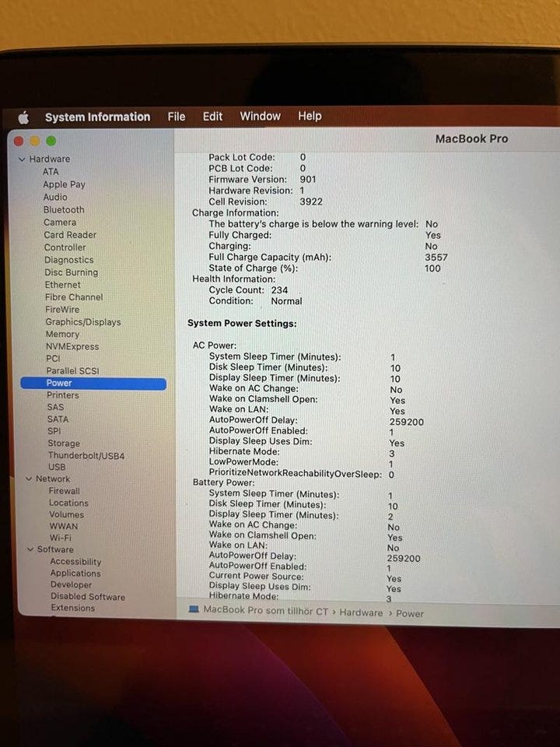Image resolution: width=560 pixels, height=747 pixels.
Task: Click the Condition value Normal
Action: 287,301
